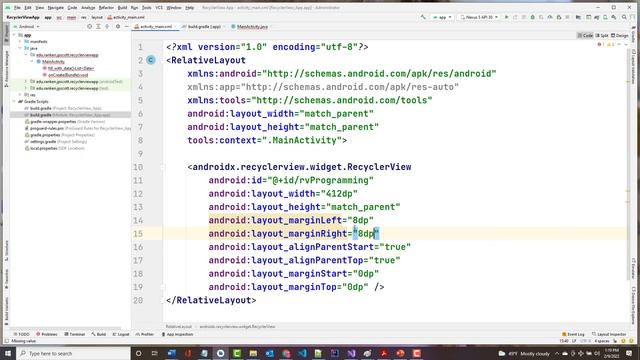Open the Event Log panel
This screenshot has height=360, width=640.
(x=573, y=334)
